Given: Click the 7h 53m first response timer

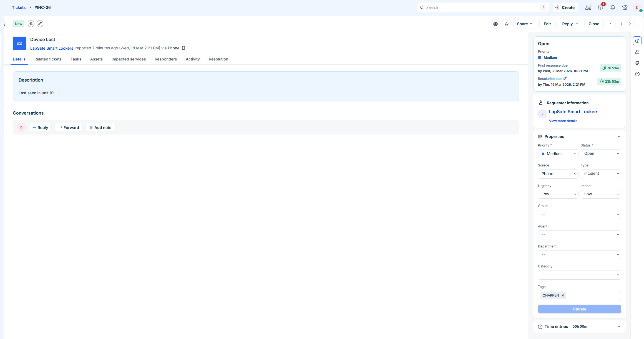Looking at the screenshot, I should point(610,68).
